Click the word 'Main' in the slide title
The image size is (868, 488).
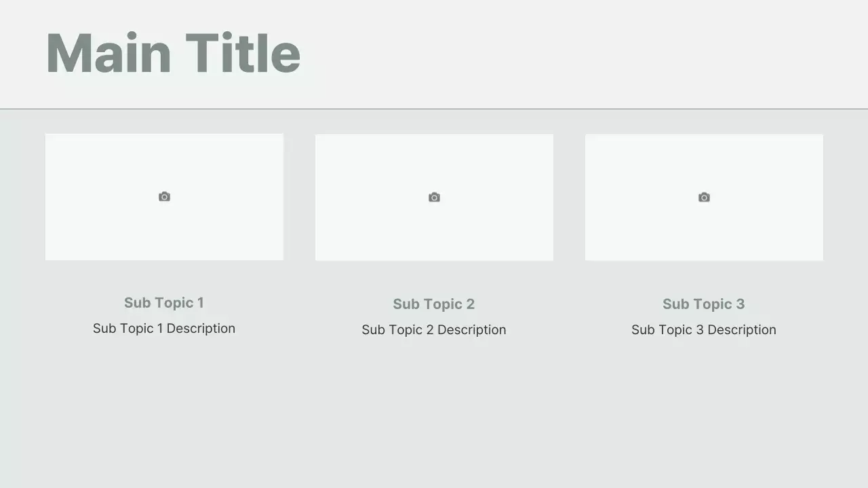(108, 54)
